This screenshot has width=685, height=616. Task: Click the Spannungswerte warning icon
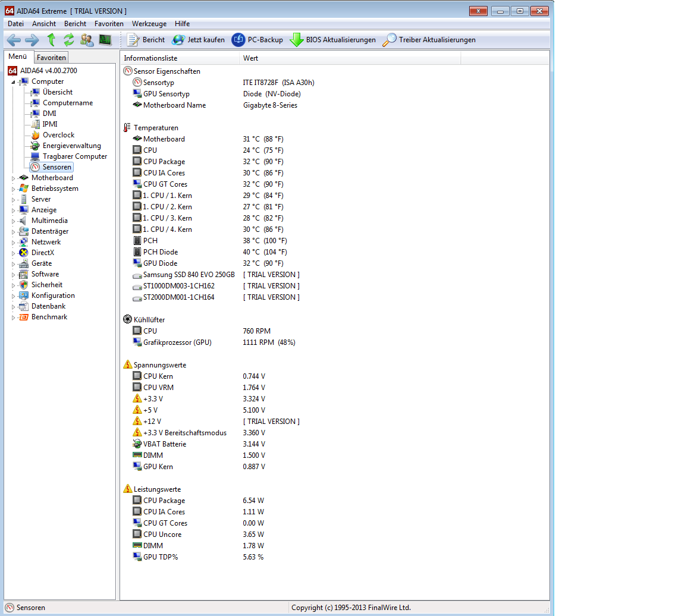point(128,364)
